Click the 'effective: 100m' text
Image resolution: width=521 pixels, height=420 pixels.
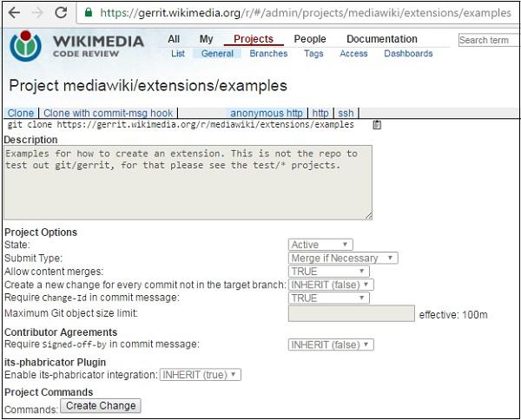(x=453, y=315)
